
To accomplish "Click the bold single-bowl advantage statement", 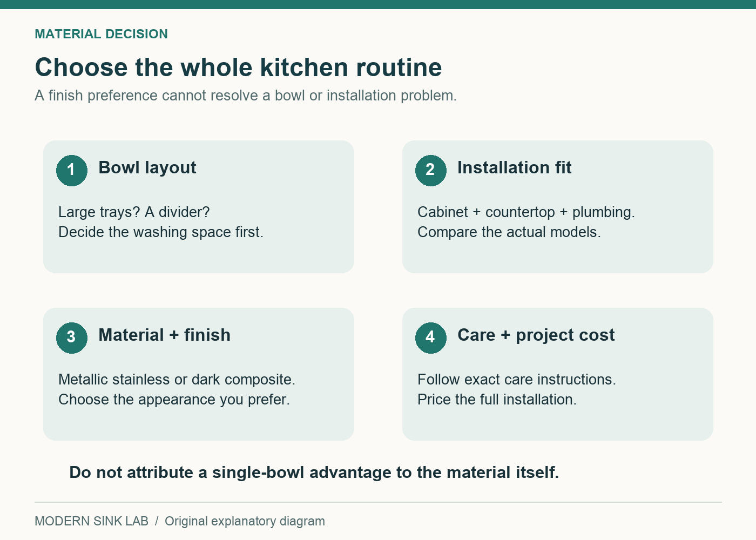I will [314, 473].
